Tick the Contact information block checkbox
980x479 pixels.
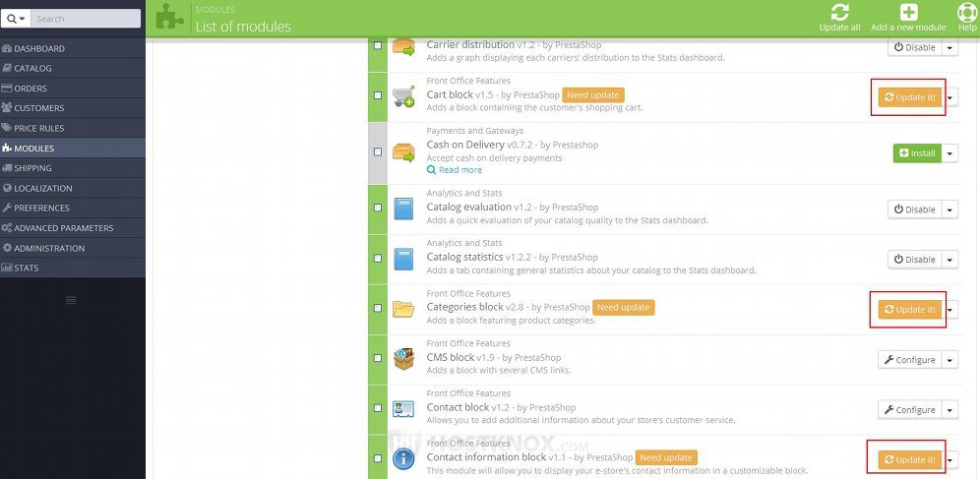click(378, 457)
